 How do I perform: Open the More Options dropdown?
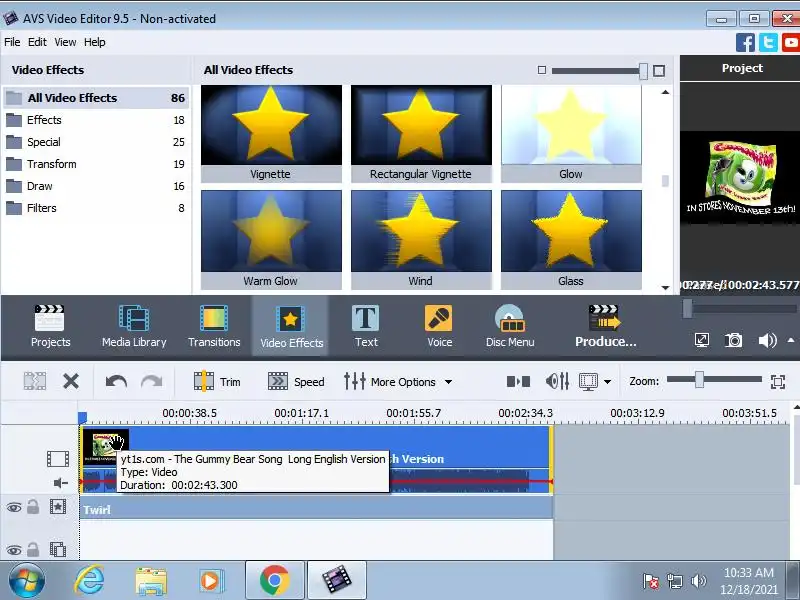[398, 382]
